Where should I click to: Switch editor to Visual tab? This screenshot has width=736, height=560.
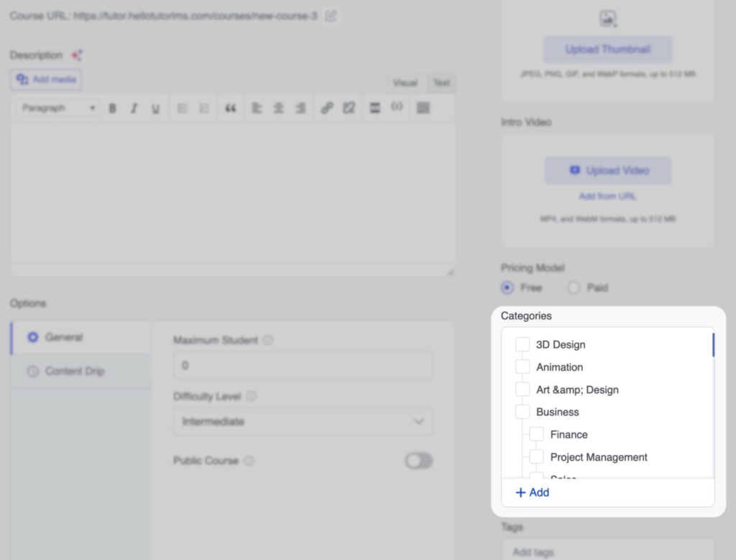click(x=405, y=83)
